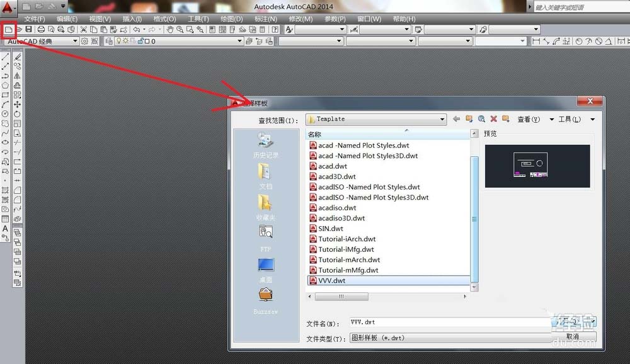Select the Rotate modify tool
Viewport: 630px width, 364px height.
tap(17, 114)
